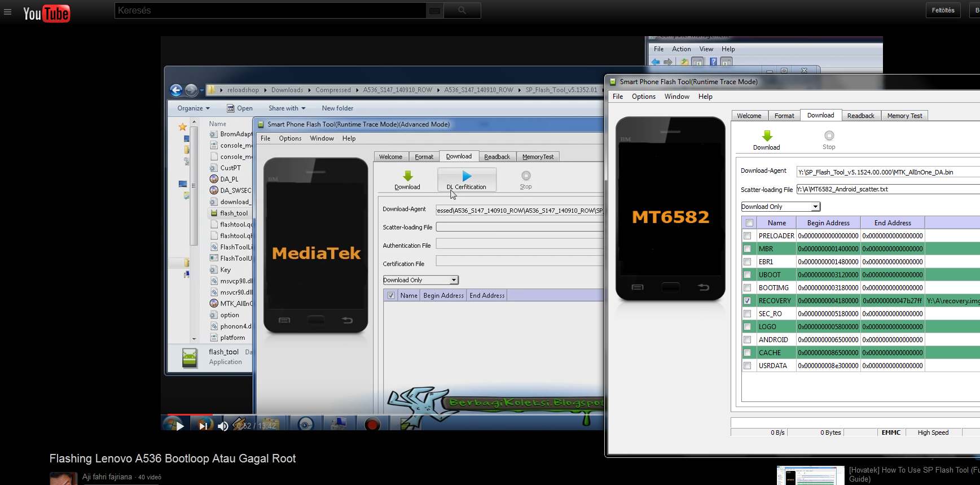Mute the video via speaker icon
Viewport: 980px width, 485px height.
223,426
